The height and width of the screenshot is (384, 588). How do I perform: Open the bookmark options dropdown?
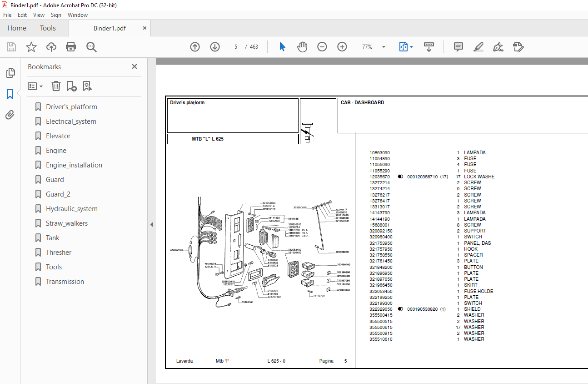tap(35, 86)
